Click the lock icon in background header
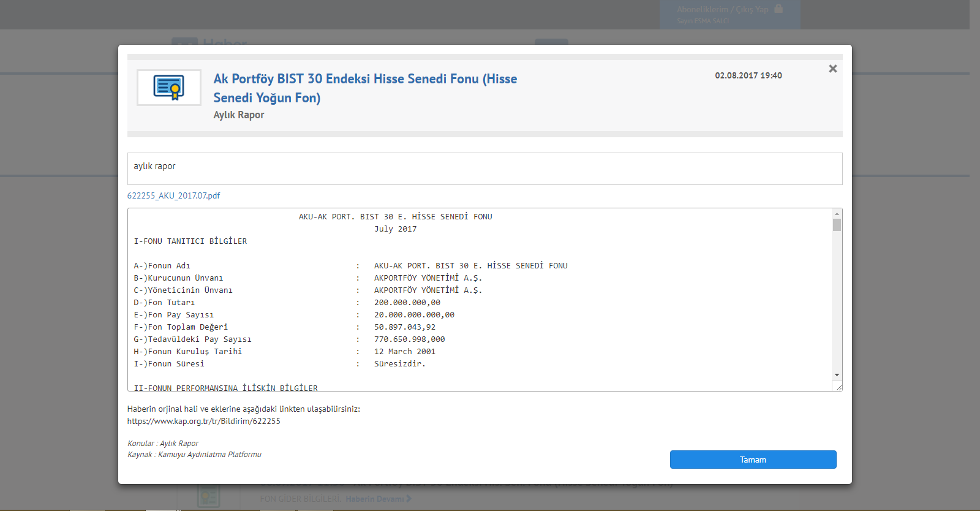This screenshot has height=511, width=980. pos(778,9)
